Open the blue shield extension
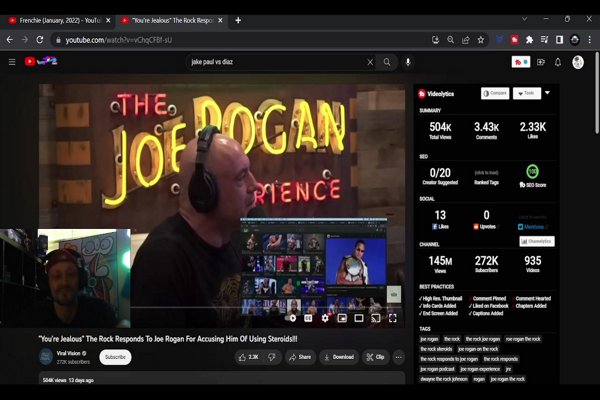Viewport: 600px width, 400px height. coord(499,40)
